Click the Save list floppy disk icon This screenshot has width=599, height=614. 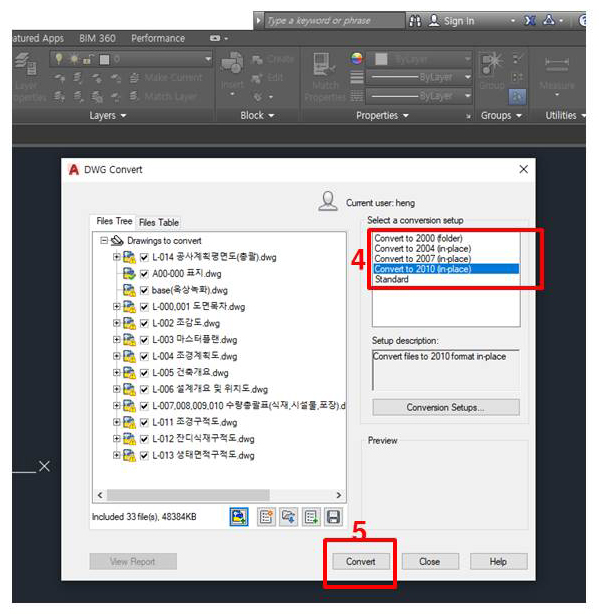click(333, 517)
